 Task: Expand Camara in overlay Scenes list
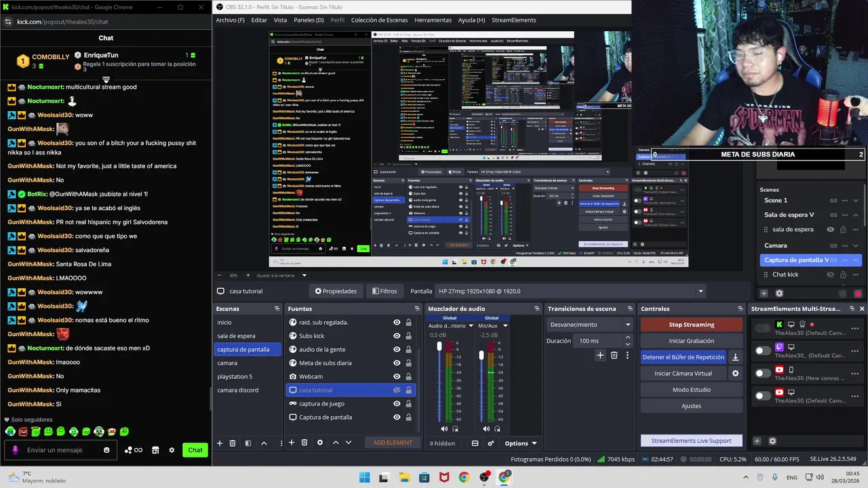coord(855,245)
